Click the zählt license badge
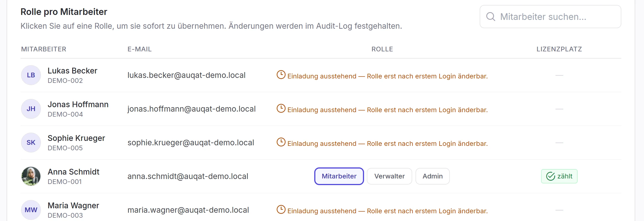 click(x=559, y=176)
